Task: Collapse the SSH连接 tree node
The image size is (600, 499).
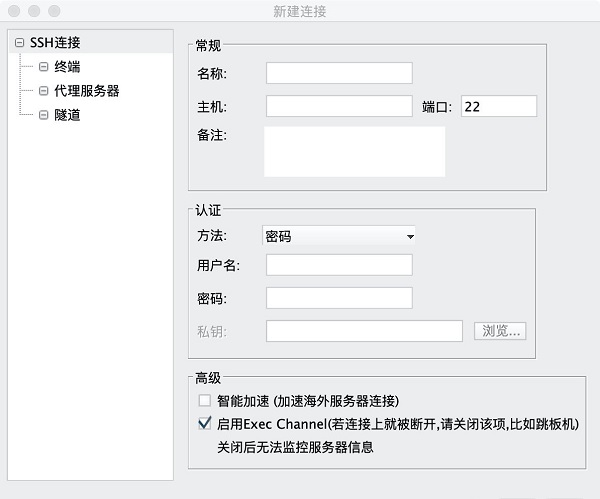Action: coord(19,42)
